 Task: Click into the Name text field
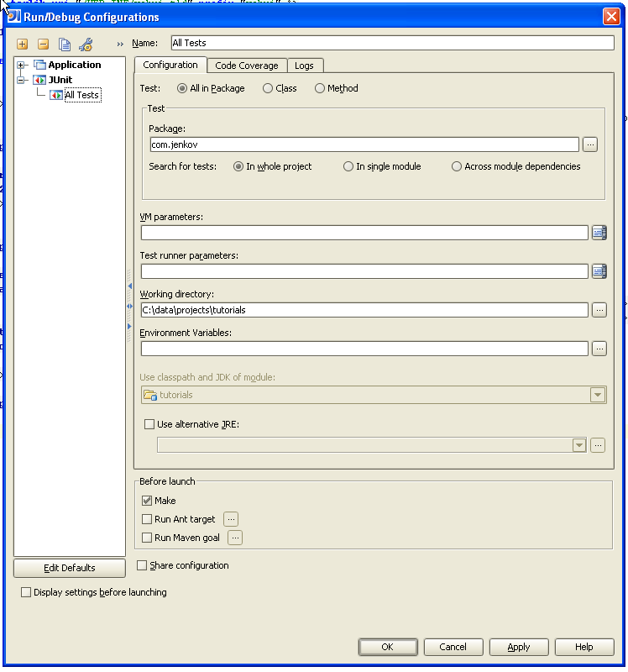[391, 43]
